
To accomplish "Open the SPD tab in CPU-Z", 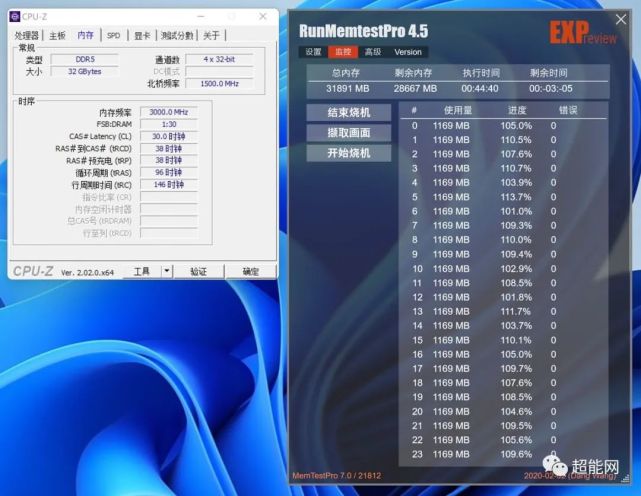I will (113, 36).
